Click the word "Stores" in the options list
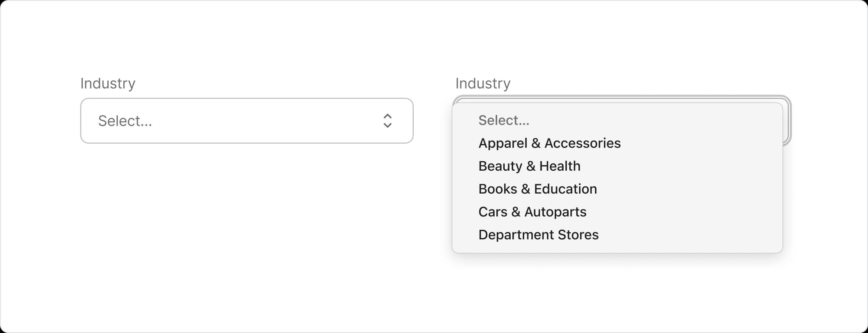868x333 pixels. pyautogui.click(x=578, y=235)
